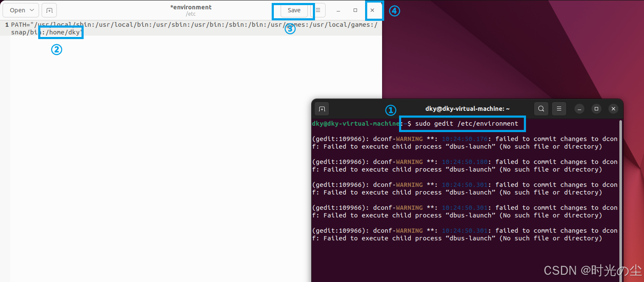Viewport: 644px width, 282px height.
Task: Click the /etc subtitle under gedit title
Action: pos(191,14)
